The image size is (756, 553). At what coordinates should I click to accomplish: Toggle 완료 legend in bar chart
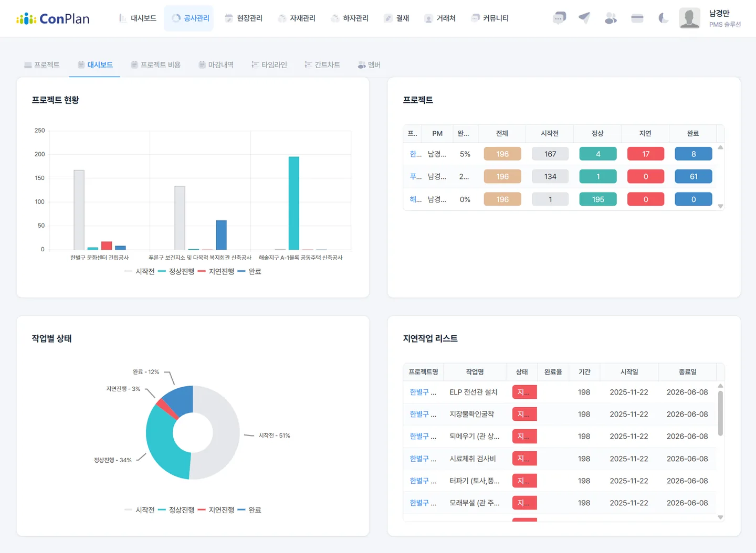(x=249, y=271)
